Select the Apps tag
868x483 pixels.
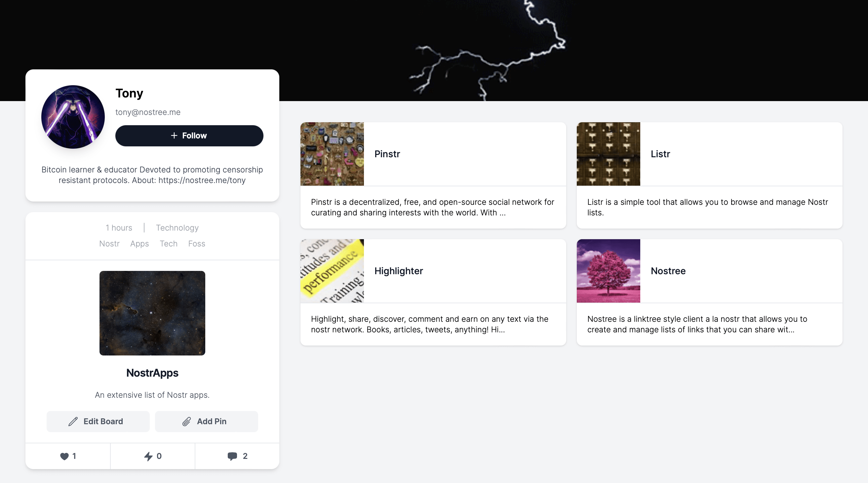(139, 243)
